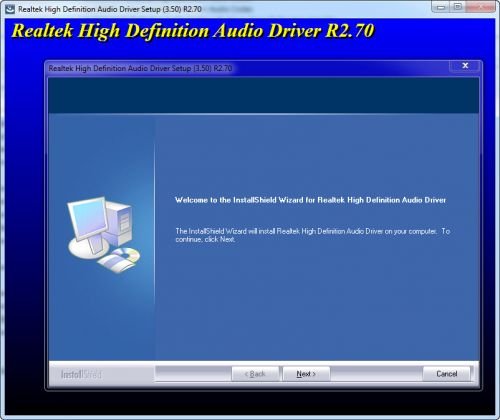Viewport: 500px width, 420px height.
Task: Click the disabled Back button
Action: point(255,374)
